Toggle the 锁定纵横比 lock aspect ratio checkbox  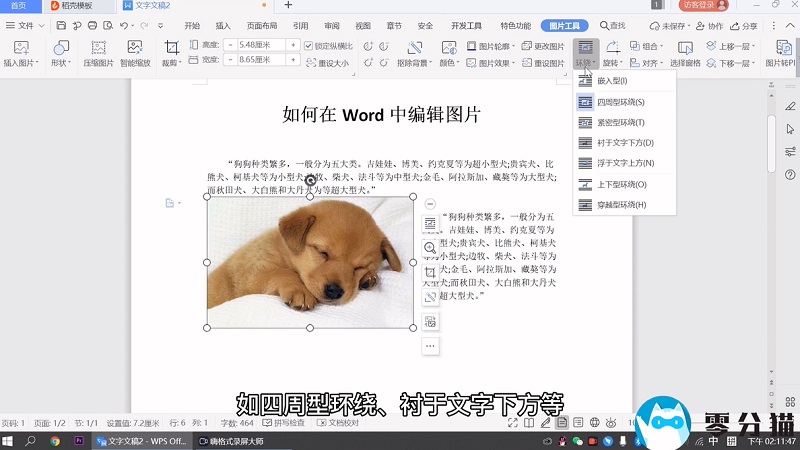pyautogui.click(x=308, y=45)
